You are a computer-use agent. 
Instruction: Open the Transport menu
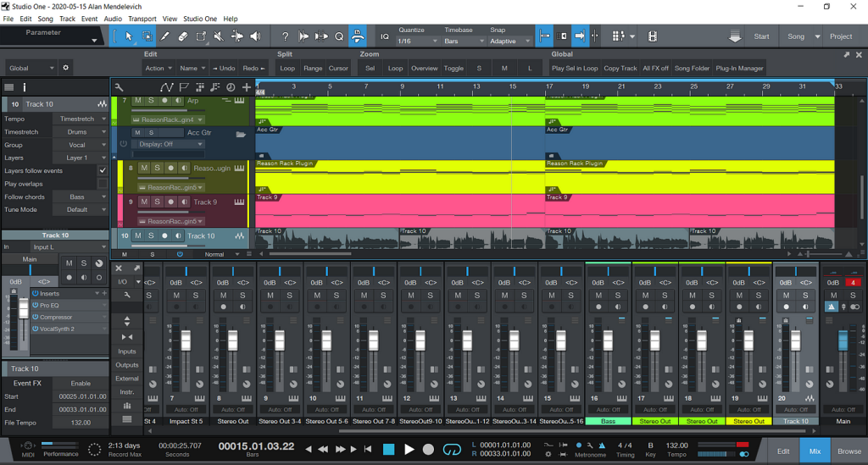142,19
